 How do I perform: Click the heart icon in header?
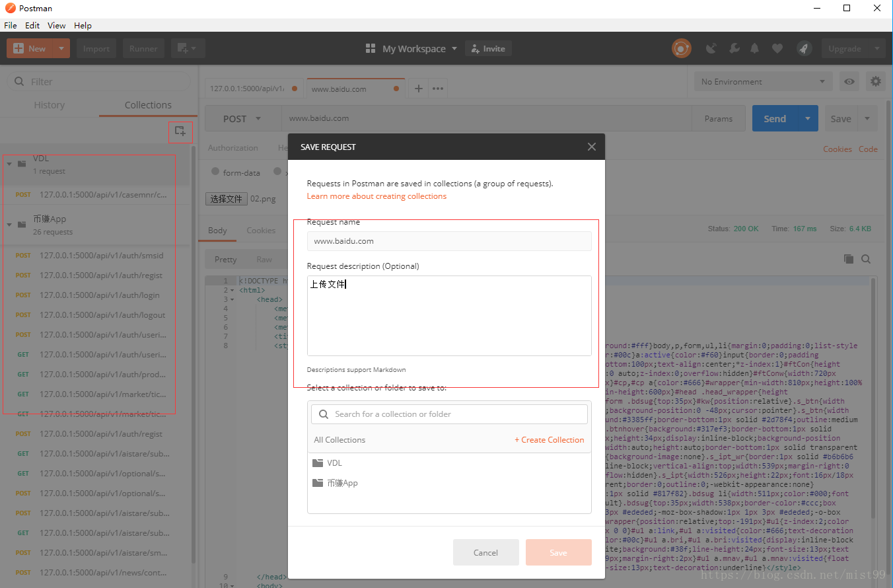pos(777,48)
